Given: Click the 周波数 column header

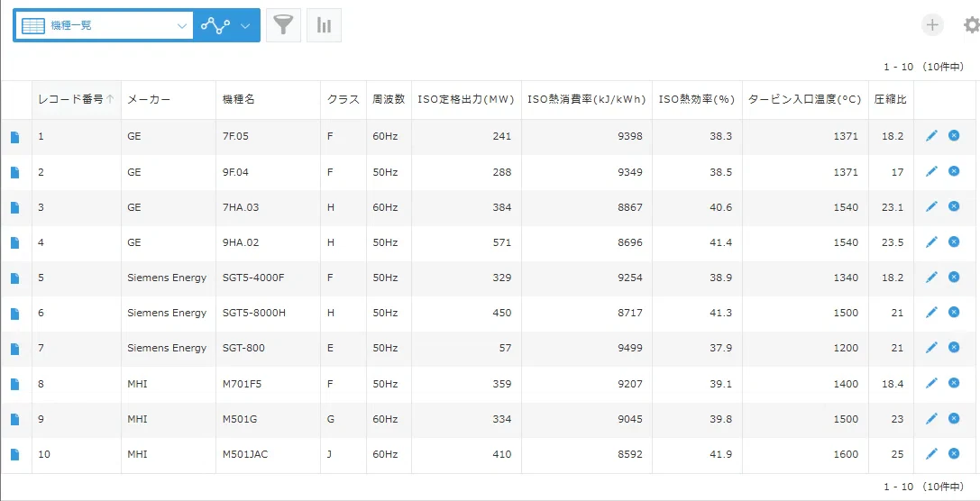Looking at the screenshot, I should 389,99.
